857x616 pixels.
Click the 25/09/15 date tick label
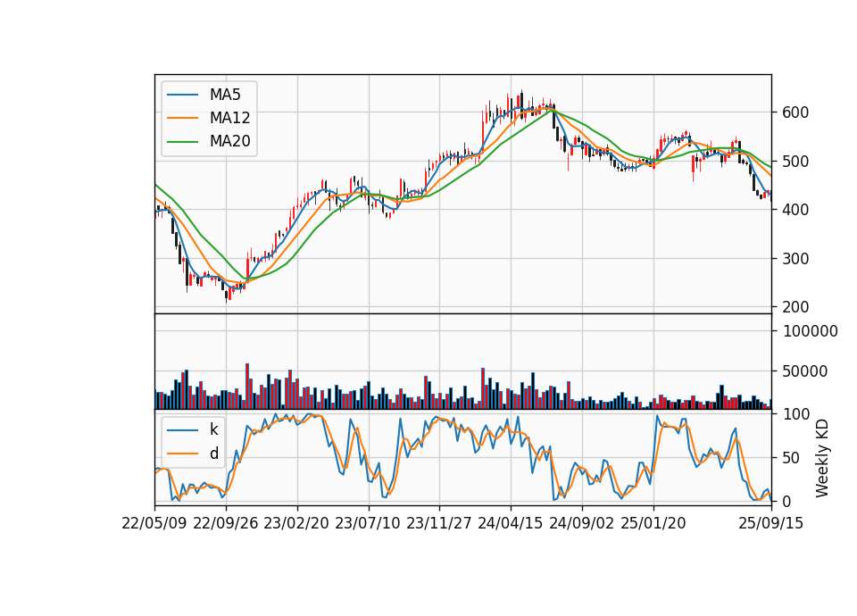tap(771, 523)
